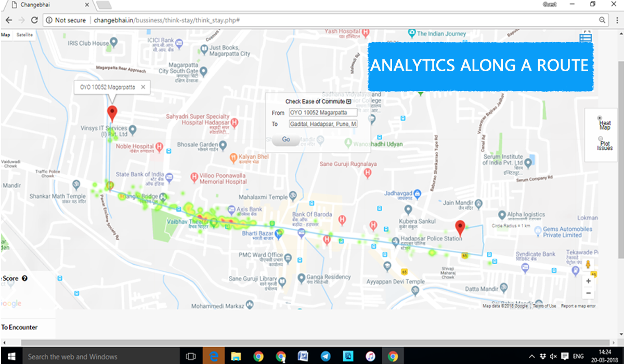Click the red marker below OYO Magarpatta popup
The height and width of the screenshot is (364, 624).
[x=112, y=113]
